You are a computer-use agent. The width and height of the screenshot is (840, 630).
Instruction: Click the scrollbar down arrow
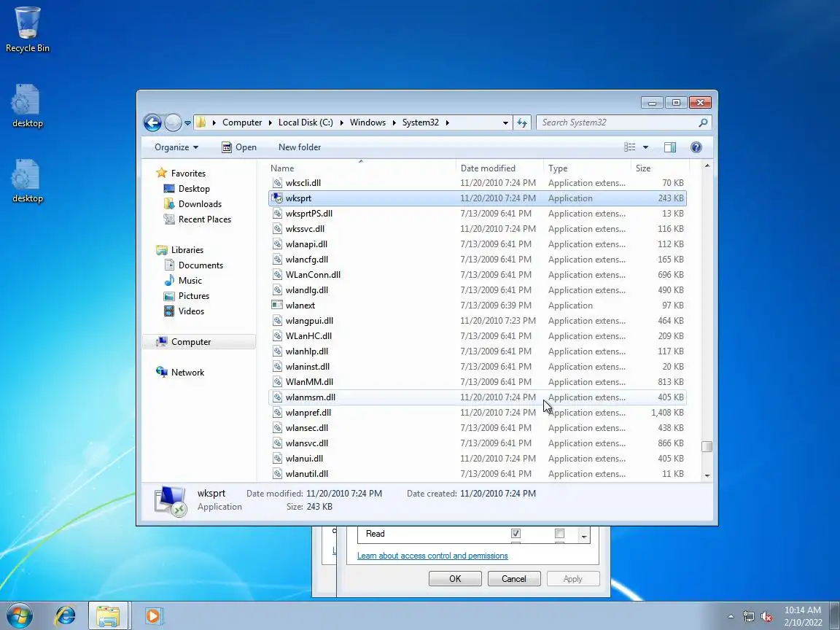coord(707,475)
